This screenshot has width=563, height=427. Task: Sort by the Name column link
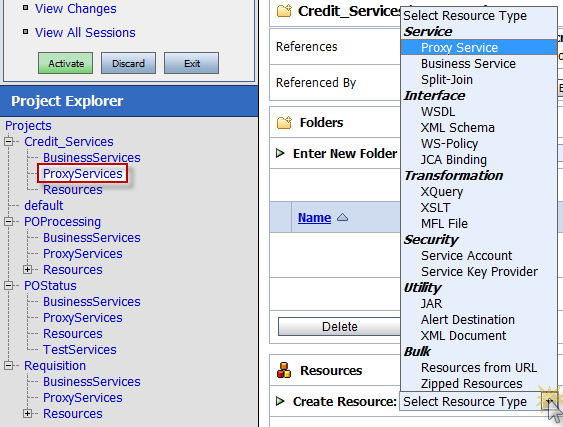pos(315,217)
